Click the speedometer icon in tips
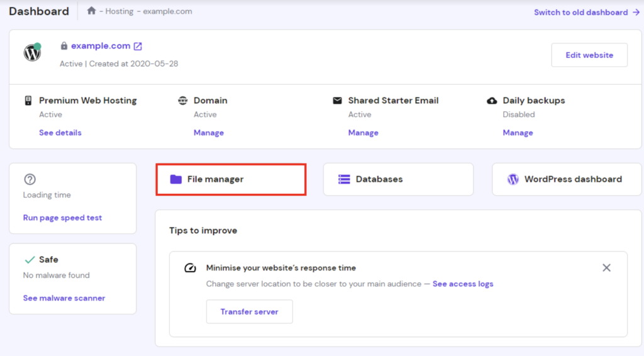The width and height of the screenshot is (644, 356). pyautogui.click(x=190, y=268)
